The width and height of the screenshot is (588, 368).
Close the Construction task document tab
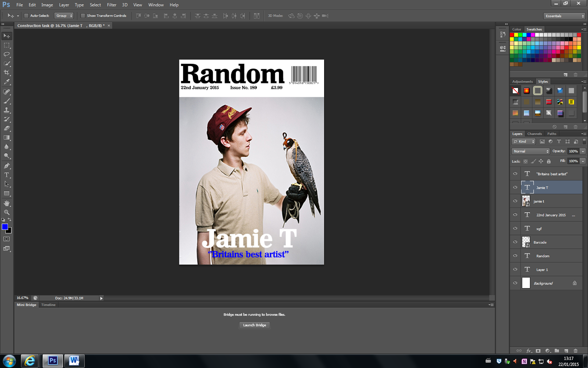tap(109, 26)
